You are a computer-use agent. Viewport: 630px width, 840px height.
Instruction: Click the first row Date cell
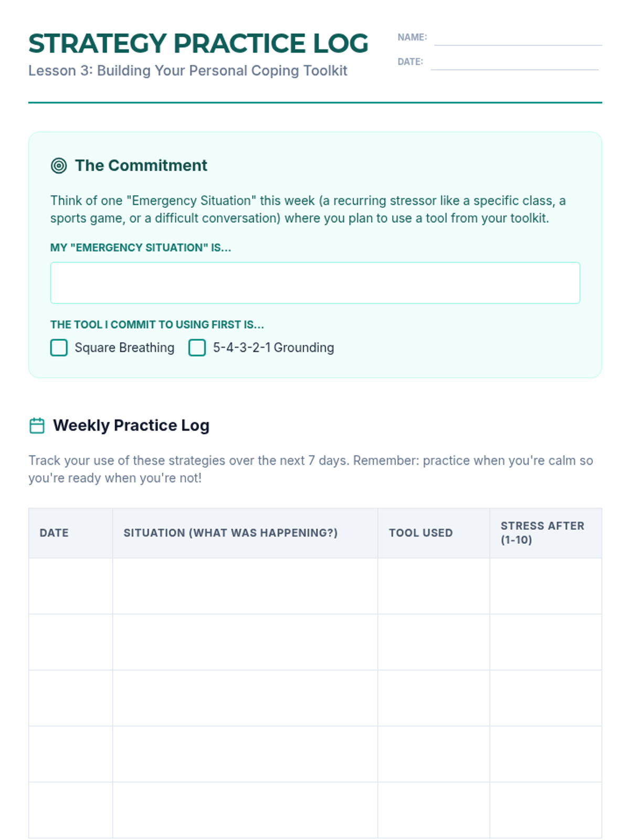click(70, 586)
